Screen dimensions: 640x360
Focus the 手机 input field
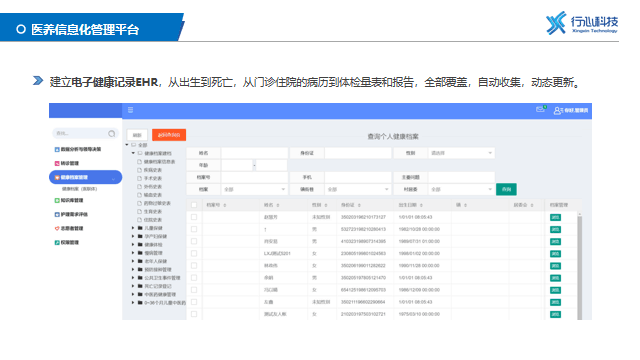[x=358, y=177]
